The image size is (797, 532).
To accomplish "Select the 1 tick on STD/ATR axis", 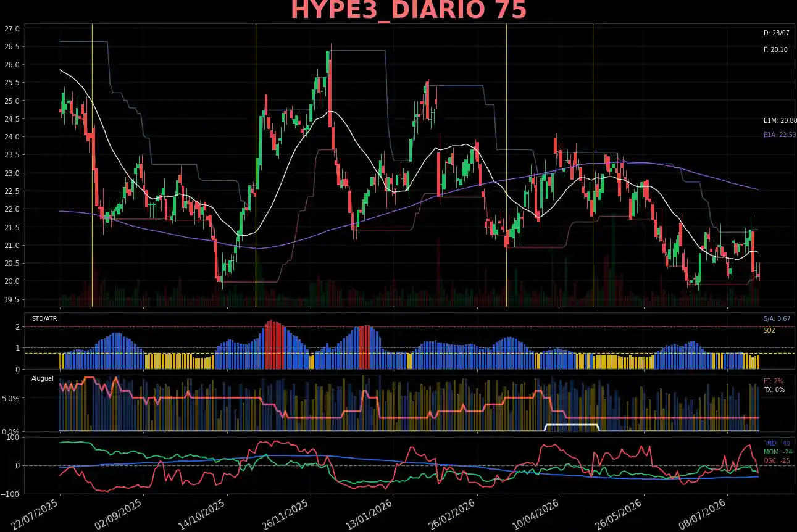I will (17, 348).
